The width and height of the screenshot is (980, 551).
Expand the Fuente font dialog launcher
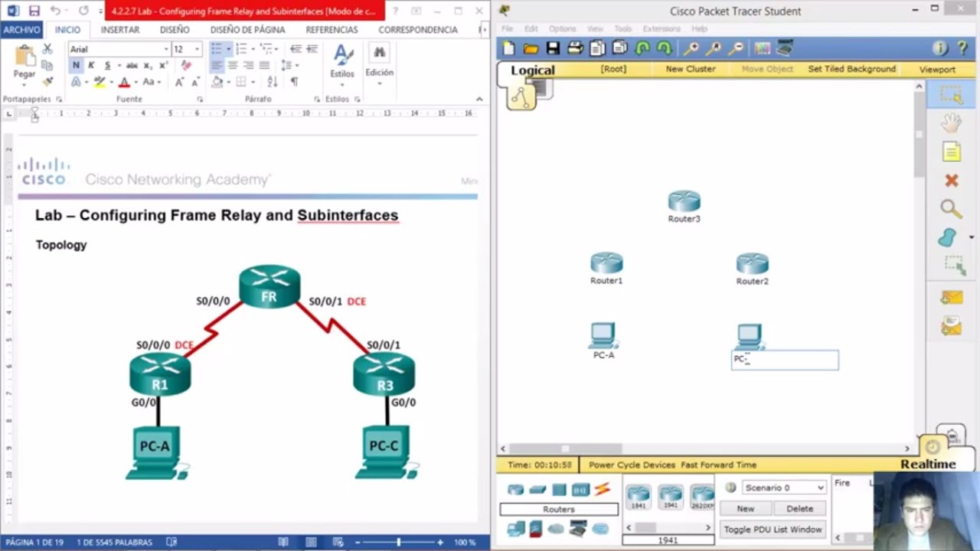(x=200, y=99)
